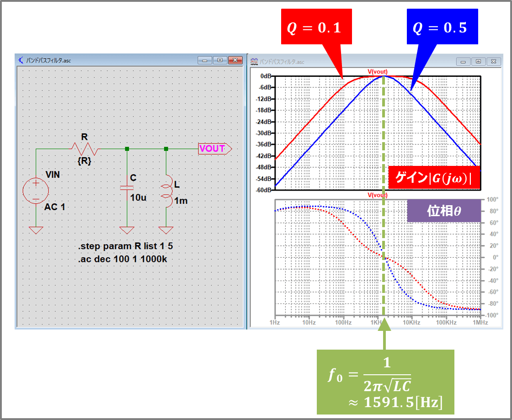Viewport: 512px width, 420px height.
Task: Click the inductor value 1m text
Action: [x=181, y=201]
